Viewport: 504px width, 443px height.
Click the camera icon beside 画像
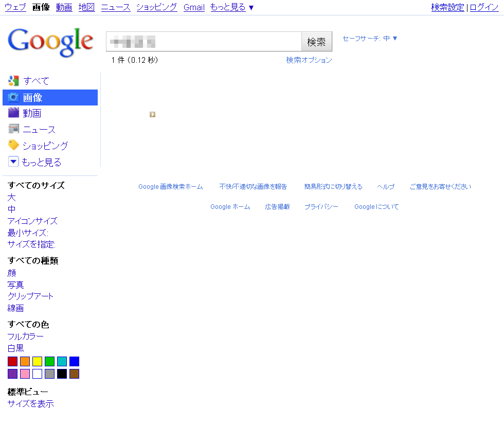pyautogui.click(x=13, y=97)
